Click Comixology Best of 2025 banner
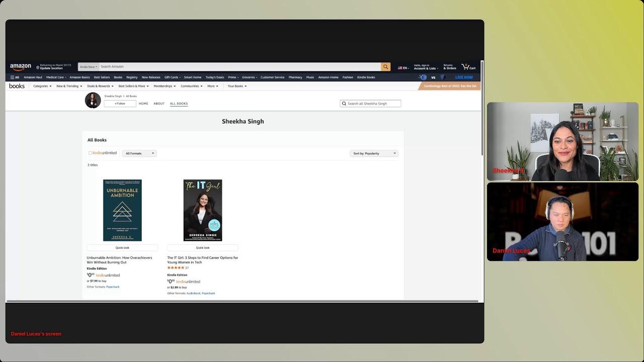This screenshot has width=644, height=362. [x=449, y=86]
